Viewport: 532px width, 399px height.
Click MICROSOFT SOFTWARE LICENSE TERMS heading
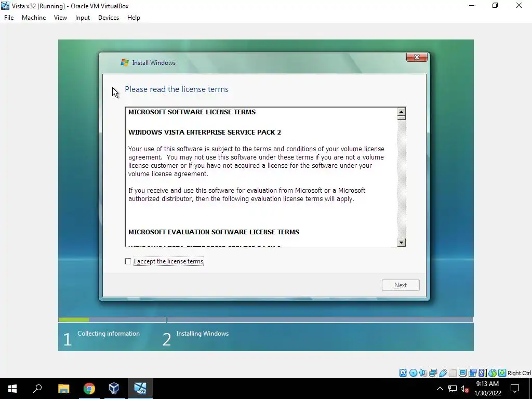click(192, 112)
